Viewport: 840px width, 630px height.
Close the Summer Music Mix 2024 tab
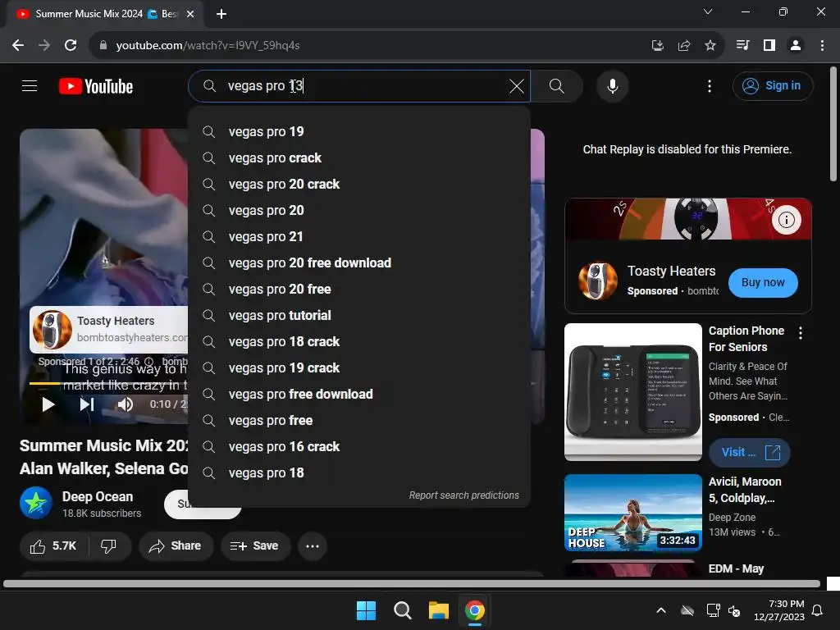tap(190, 14)
